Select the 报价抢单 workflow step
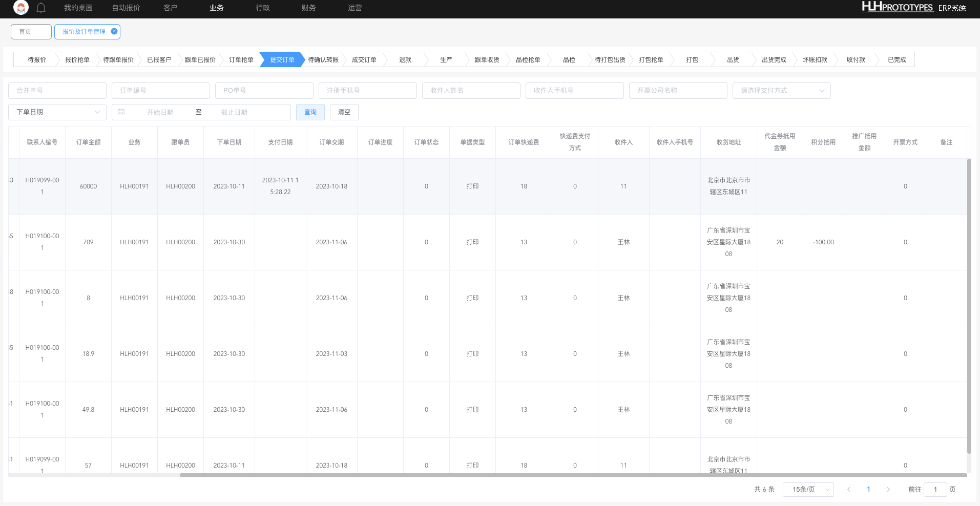Image resolution: width=980 pixels, height=506 pixels. (77, 60)
